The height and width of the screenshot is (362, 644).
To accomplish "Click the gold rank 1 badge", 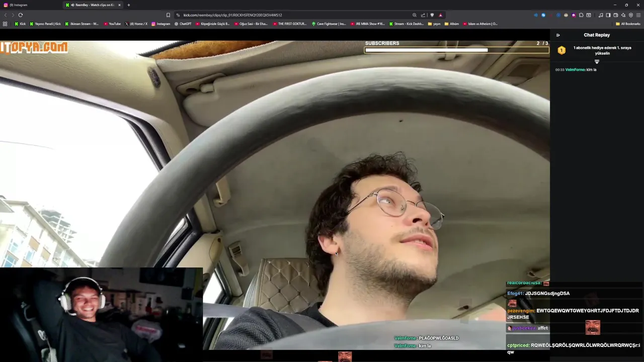I will point(561,50).
